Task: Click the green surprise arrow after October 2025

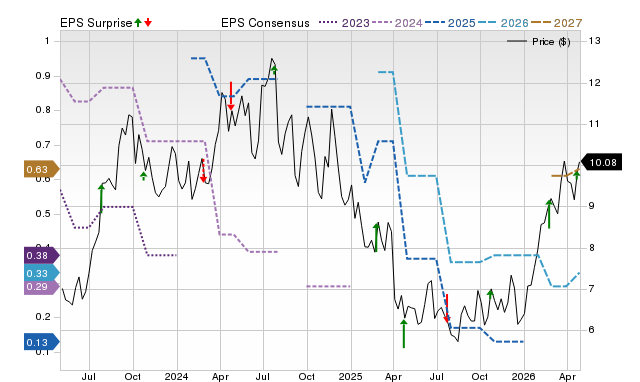Action: pos(490,294)
